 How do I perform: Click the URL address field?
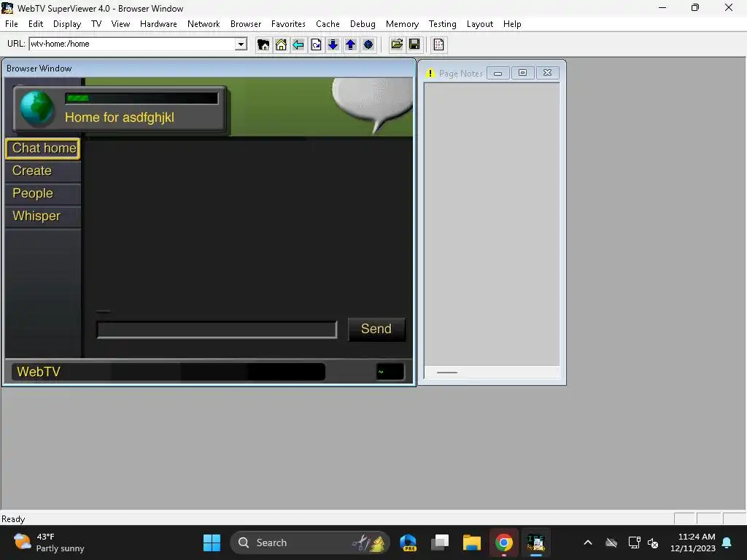coord(133,44)
